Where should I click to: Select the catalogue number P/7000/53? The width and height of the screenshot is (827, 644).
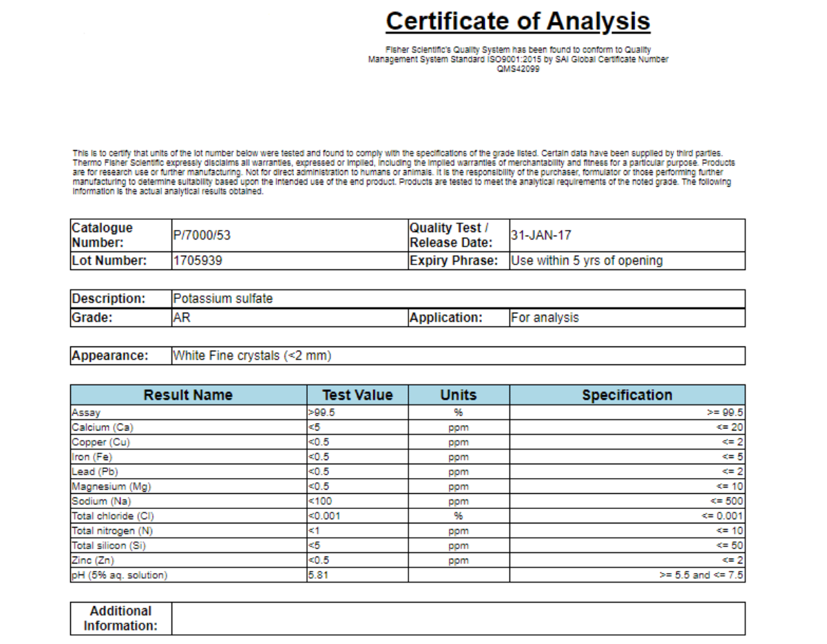pyautogui.click(x=202, y=236)
